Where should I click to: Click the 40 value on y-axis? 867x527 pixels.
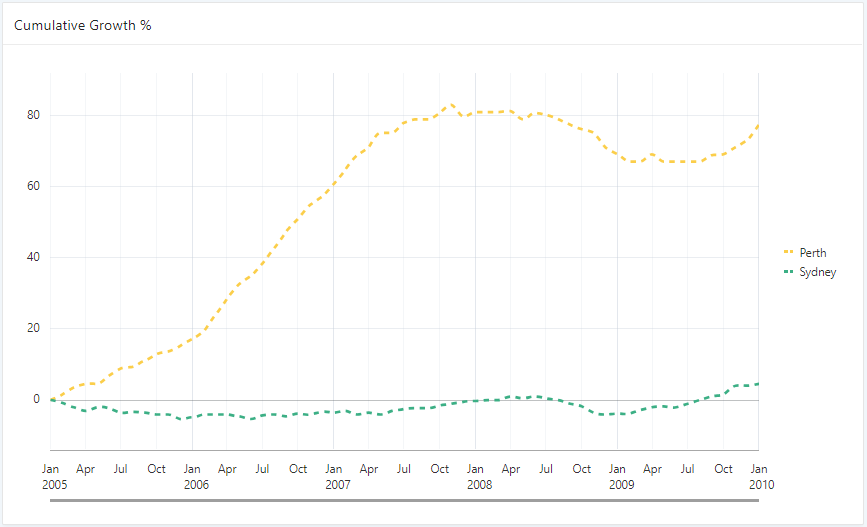[x=33, y=257]
